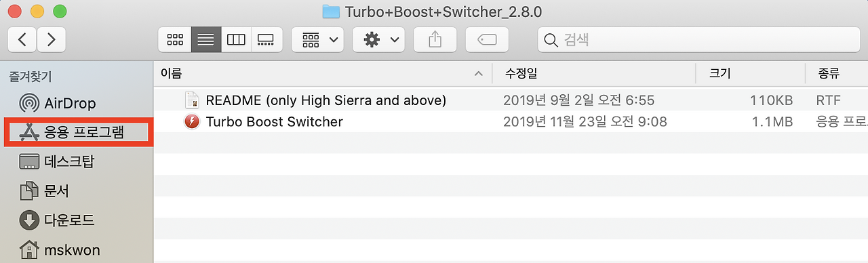
Task: Switch to icon grid view
Action: click(x=175, y=39)
